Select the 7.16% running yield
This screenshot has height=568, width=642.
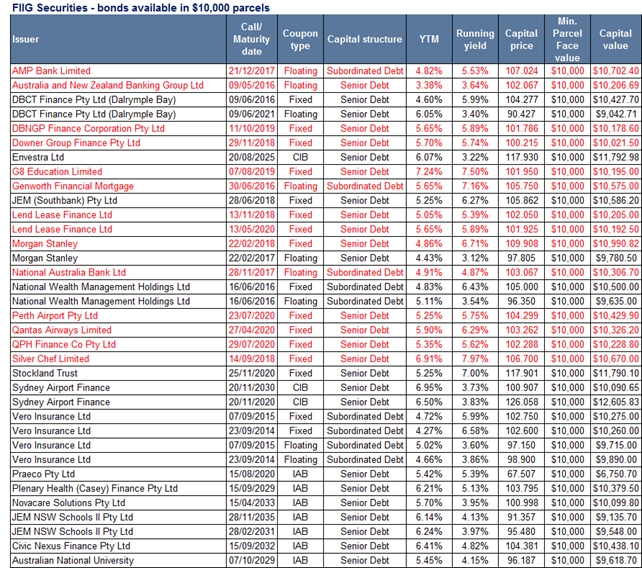(x=475, y=186)
